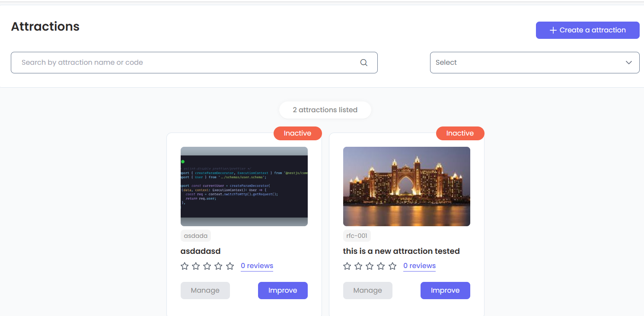Open the 0 reviews link for asdadasd
The image size is (644, 316).
(257, 265)
